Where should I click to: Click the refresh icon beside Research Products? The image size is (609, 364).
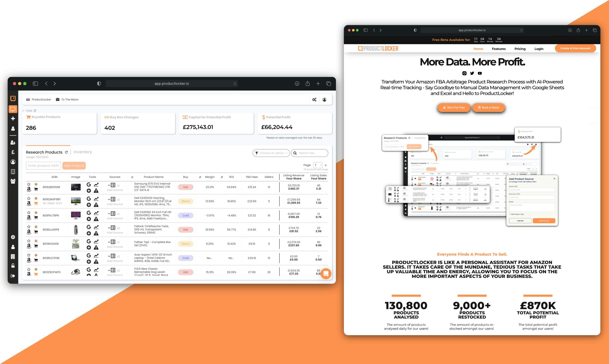66,152
